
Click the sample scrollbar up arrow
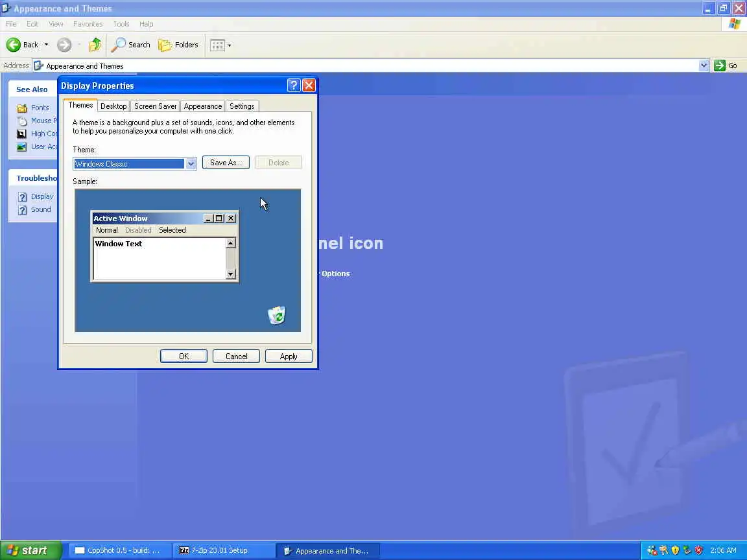(231, 243)
